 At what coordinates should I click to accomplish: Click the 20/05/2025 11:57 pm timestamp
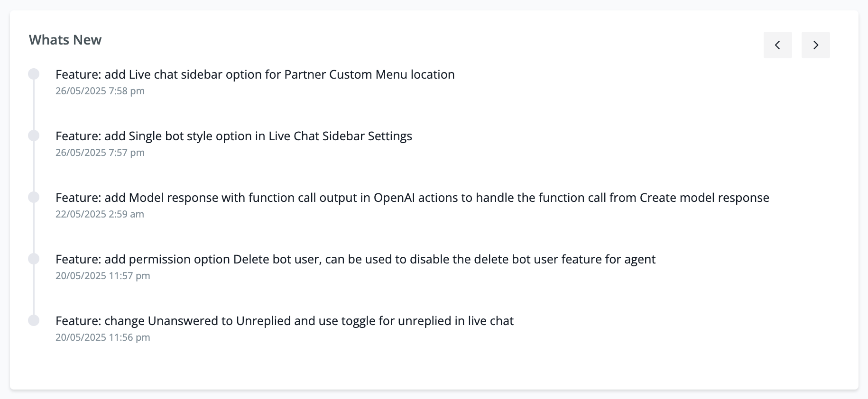[102, 276]
